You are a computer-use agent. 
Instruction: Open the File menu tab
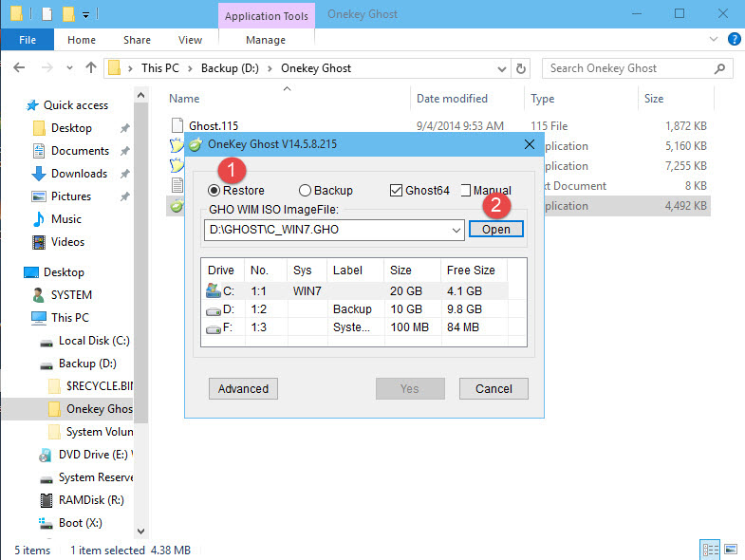point(28,40)
